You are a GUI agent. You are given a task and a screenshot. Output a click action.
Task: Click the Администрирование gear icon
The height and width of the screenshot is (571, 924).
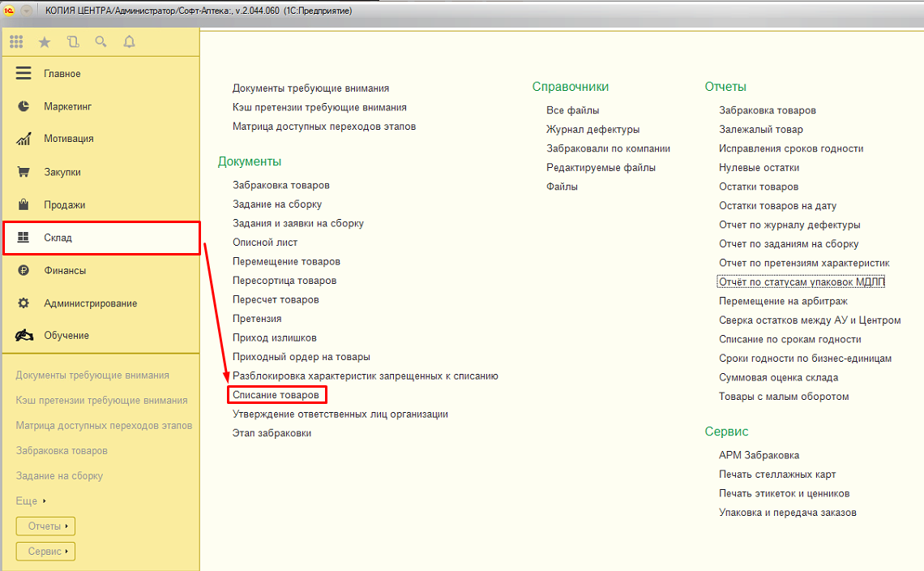24,303
